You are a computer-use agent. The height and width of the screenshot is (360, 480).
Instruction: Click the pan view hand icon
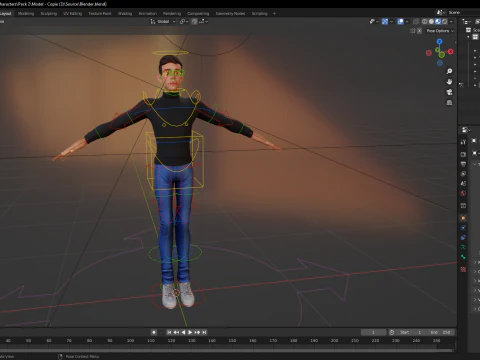[x=449, y=82]
